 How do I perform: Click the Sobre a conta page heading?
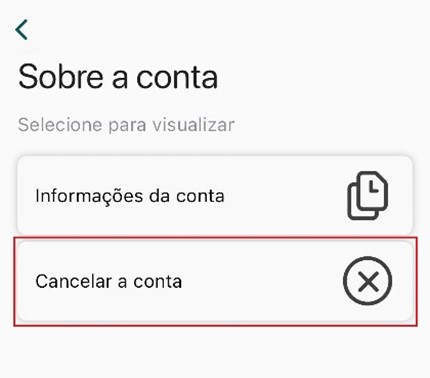[118, 77]
